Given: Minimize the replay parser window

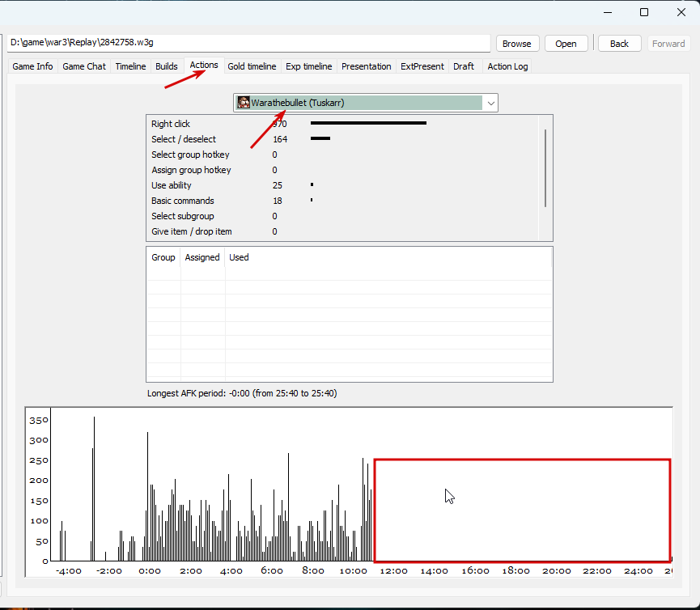Looking at the screenshot, I should tap(608, 12).
